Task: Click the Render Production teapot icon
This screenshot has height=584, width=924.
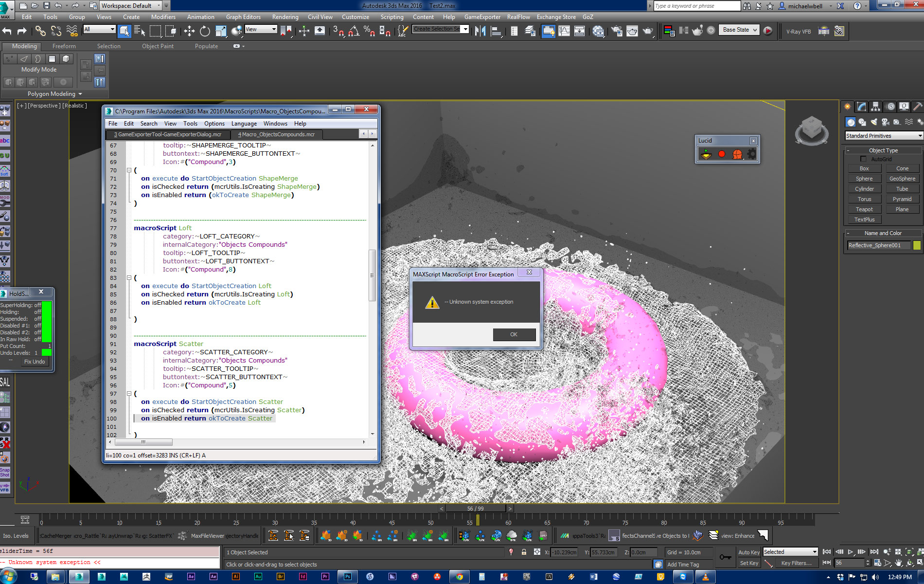Action: pyautogui.click(x=648, y=31)
